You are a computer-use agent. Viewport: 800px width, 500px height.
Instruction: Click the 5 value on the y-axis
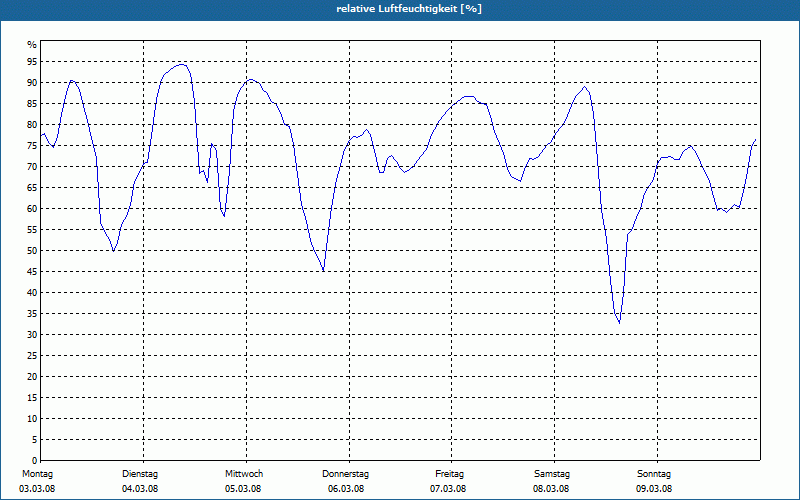coord(34,440)
